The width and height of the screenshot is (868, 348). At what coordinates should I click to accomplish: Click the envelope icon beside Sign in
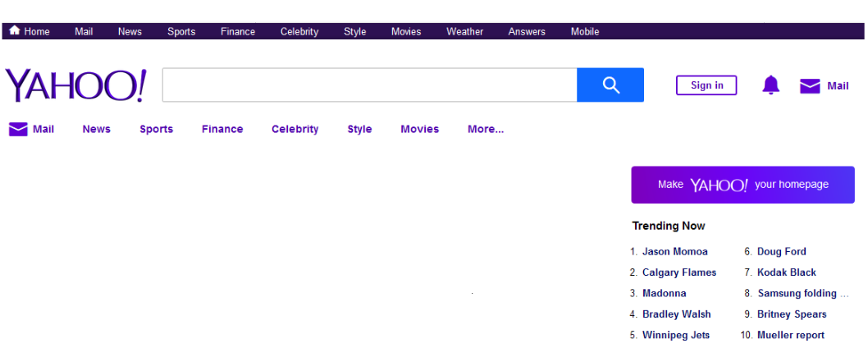pos(810,86)
